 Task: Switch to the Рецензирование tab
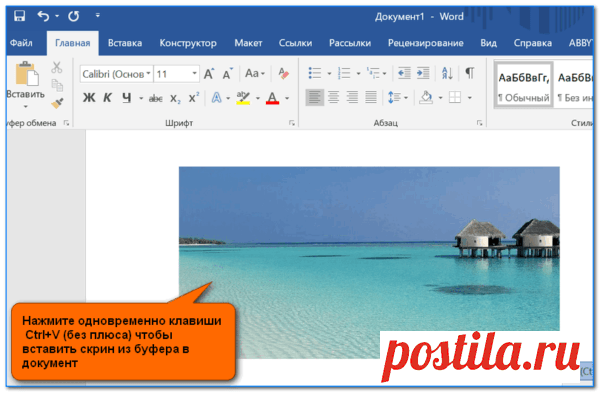pyautogui.click(x=426, y=43)
